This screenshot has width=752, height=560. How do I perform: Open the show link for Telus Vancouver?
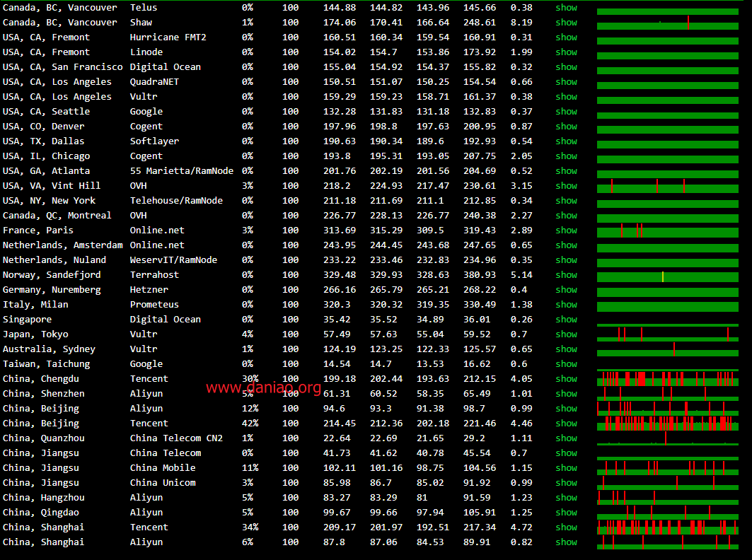click(x=566, y=8)
